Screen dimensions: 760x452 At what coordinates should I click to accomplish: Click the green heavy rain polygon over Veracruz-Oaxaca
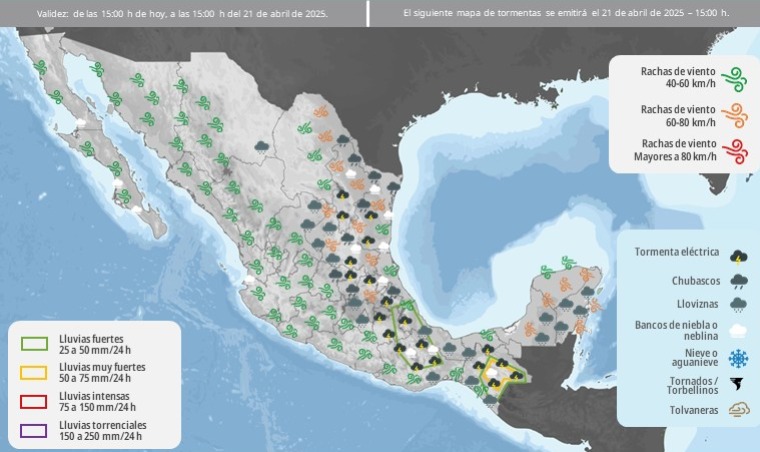pyautogui.click(x=416, y=338)
